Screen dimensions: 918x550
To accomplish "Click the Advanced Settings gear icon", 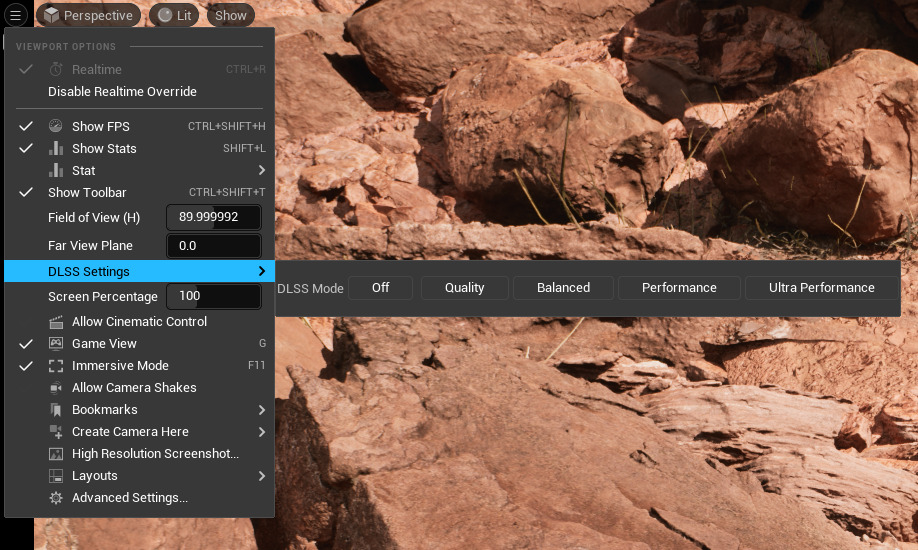I will click(56, 497).
